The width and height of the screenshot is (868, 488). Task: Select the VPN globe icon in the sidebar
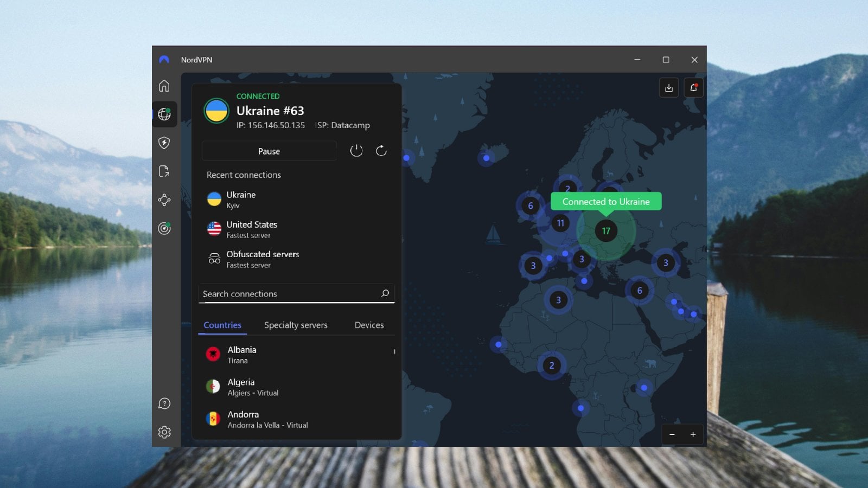pos(164,114)
